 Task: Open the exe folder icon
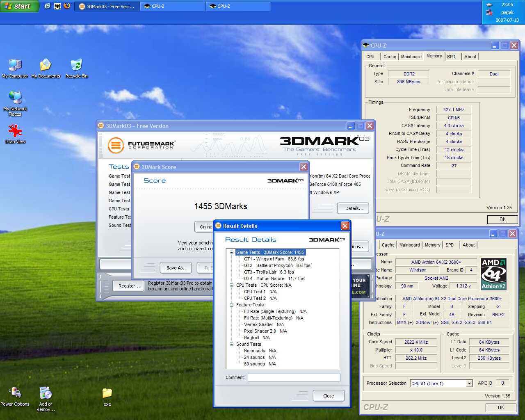tap(107, 396)
